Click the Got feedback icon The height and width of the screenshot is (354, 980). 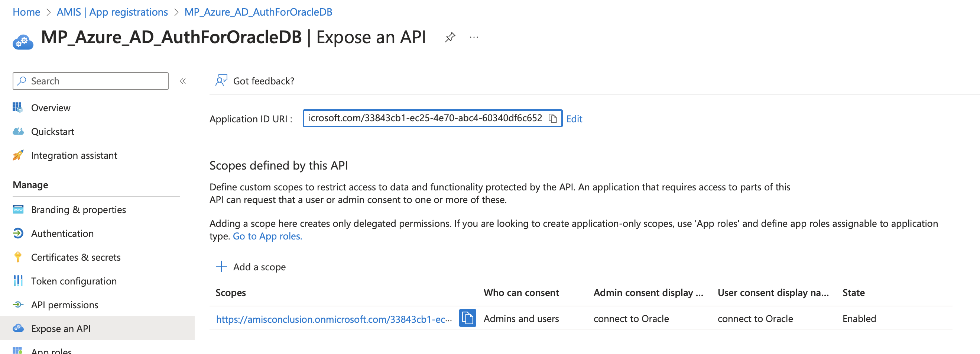pyautogui.click(x=221, y=81)
